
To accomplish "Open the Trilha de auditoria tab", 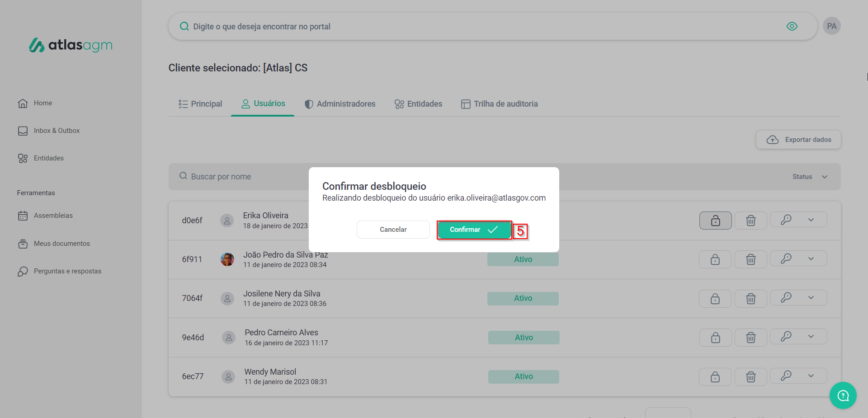I will tap(499, 104).
